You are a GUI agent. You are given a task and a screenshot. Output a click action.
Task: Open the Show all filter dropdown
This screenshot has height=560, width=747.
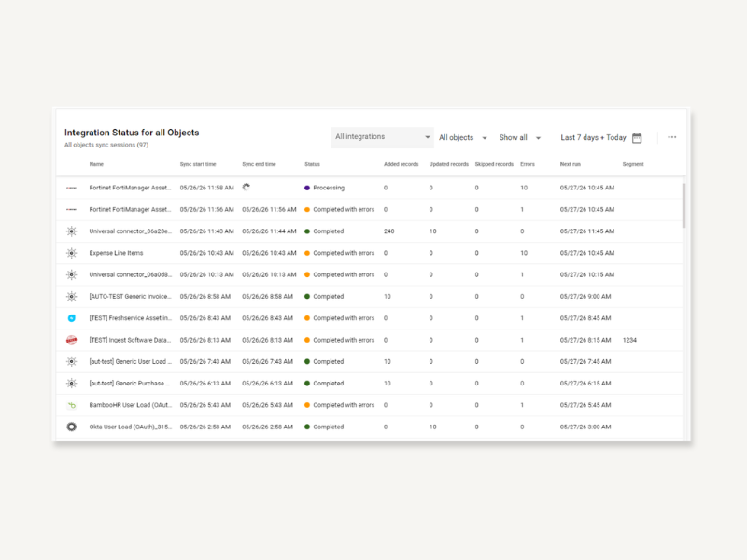[520, 137]
